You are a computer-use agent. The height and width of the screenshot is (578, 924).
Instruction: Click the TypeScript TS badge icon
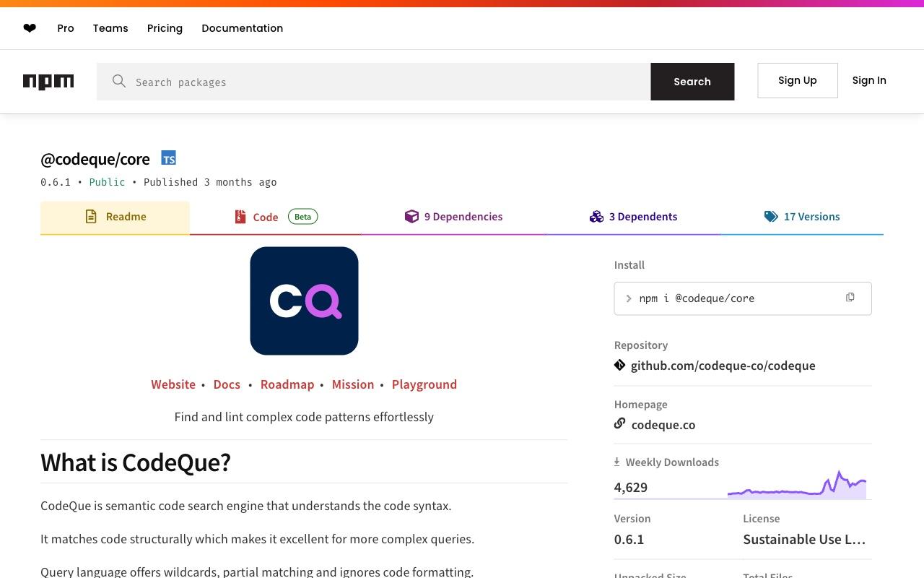(x=168, y=158)
